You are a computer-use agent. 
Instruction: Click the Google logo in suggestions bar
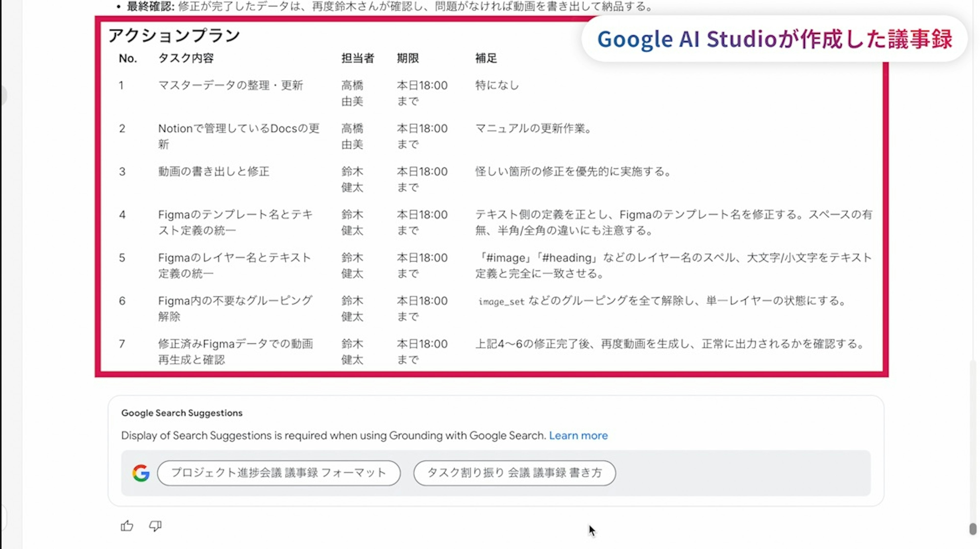click(141, 473)
